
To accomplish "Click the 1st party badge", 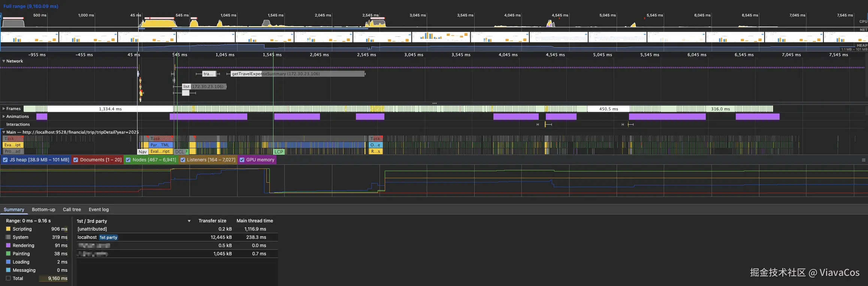I will [x=108, y=237].
